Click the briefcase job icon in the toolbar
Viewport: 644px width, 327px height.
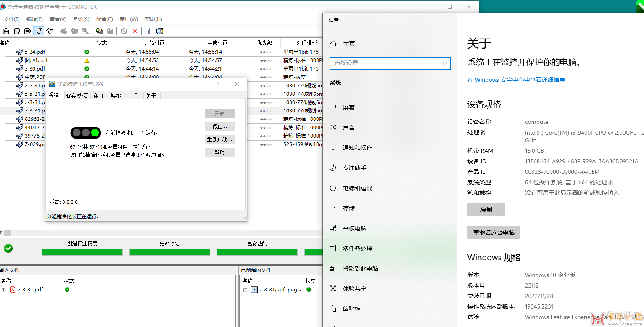click(6, 31)
